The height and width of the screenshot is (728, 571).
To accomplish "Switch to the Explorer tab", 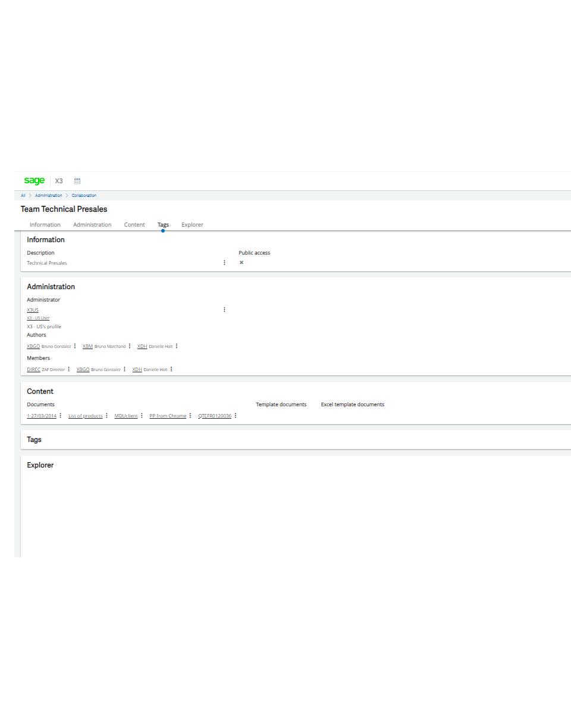I will (x=192, y=224).
